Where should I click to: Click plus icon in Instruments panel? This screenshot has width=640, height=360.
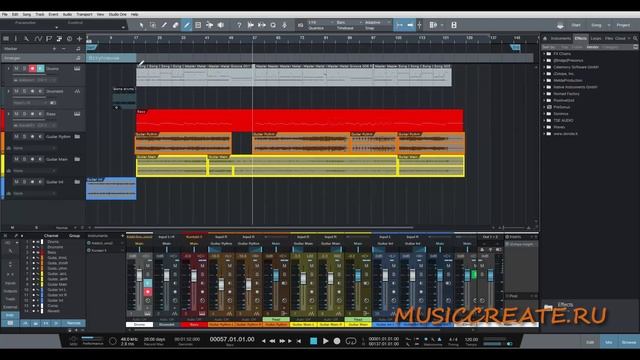point(122,236)
